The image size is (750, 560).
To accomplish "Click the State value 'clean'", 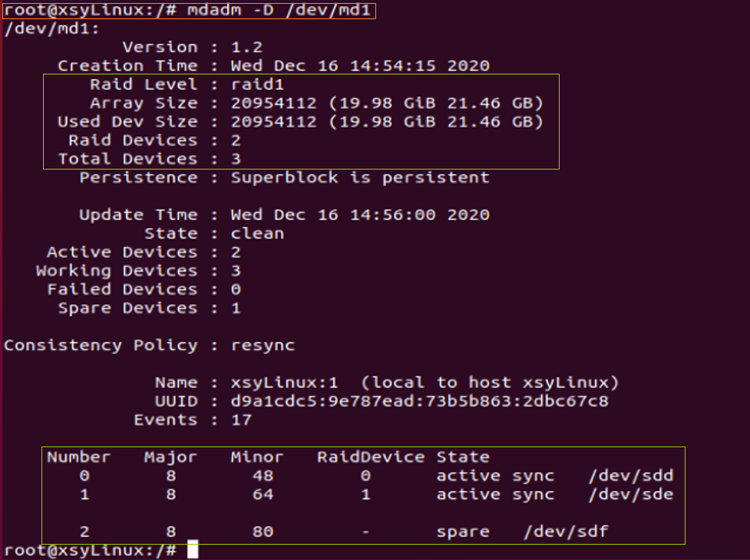I will 257,234.
